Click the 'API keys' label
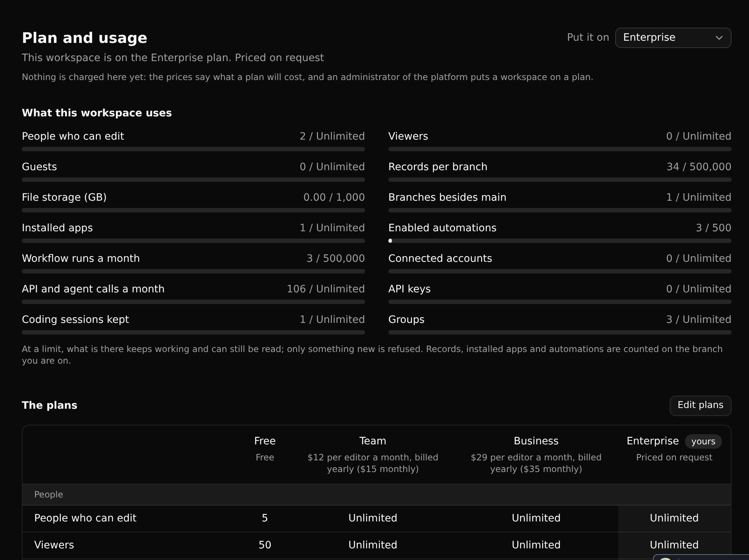 (x=409, y=289)
